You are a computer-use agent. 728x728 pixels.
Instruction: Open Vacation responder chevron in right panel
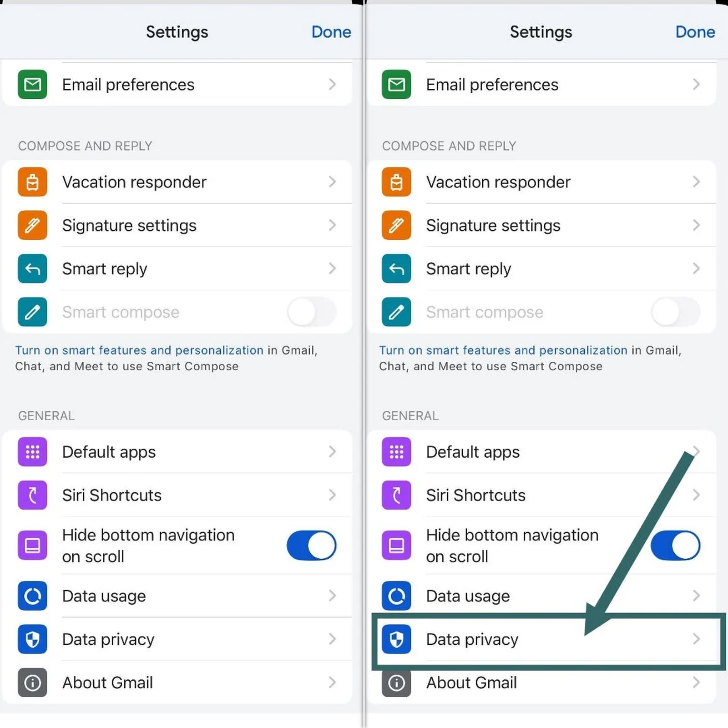click(x=696, y=182)
